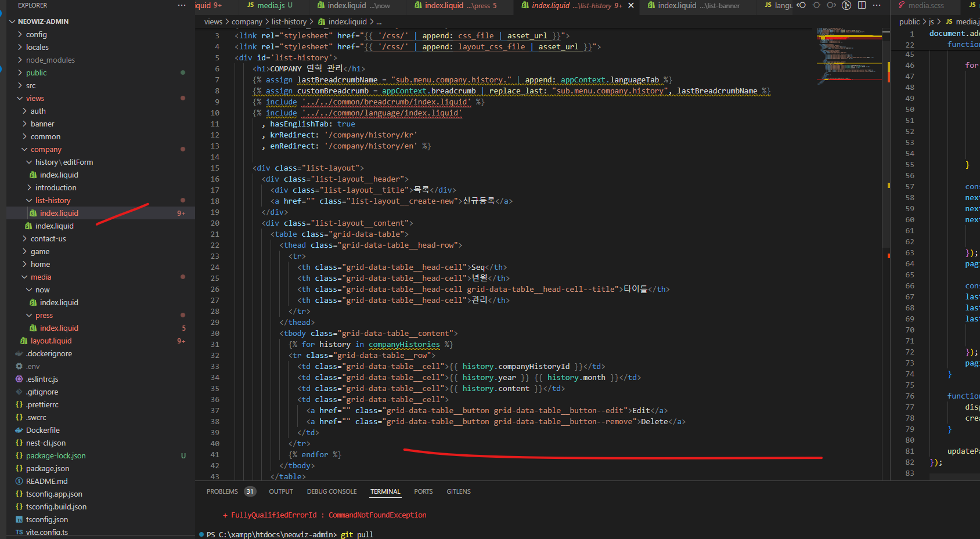Expand the public folder
980x539 pixels.
click(x=100, y=73)
